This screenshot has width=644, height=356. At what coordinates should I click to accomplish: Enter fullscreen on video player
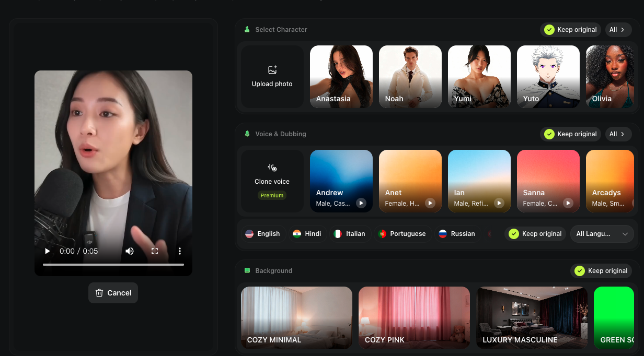tap(155, 251)
